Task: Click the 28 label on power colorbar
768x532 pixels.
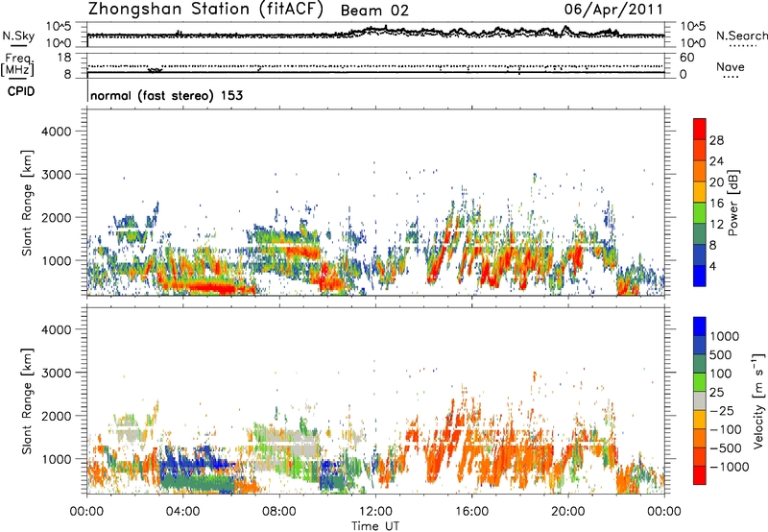Action: coord(716,140)
